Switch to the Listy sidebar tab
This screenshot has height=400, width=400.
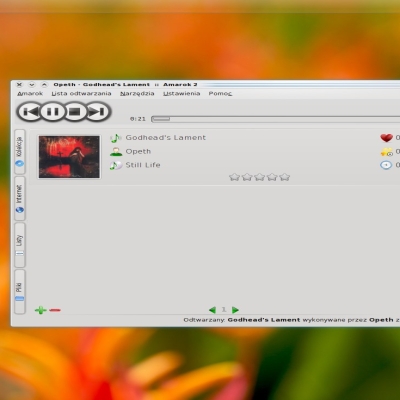[20, 245]
